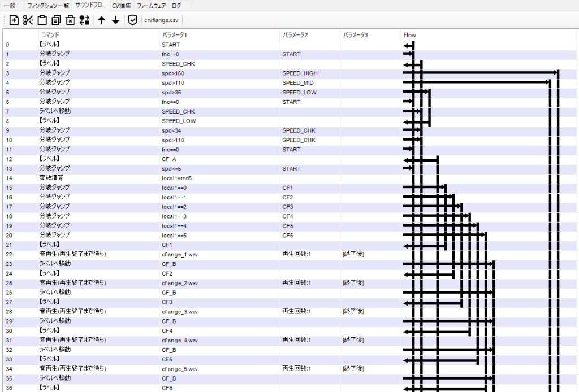Click the clipboard paste icon
The height and width of the screenshot is (392, 579).
(x=42, y=20)
